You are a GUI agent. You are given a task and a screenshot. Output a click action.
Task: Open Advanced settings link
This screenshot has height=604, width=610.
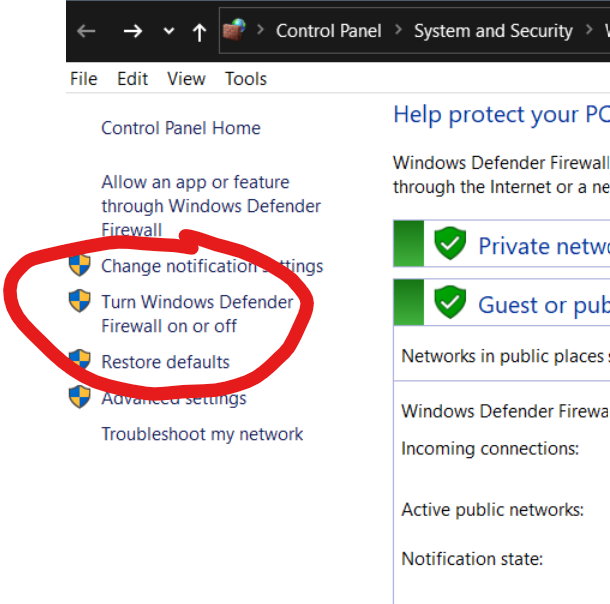click(174, 398)
